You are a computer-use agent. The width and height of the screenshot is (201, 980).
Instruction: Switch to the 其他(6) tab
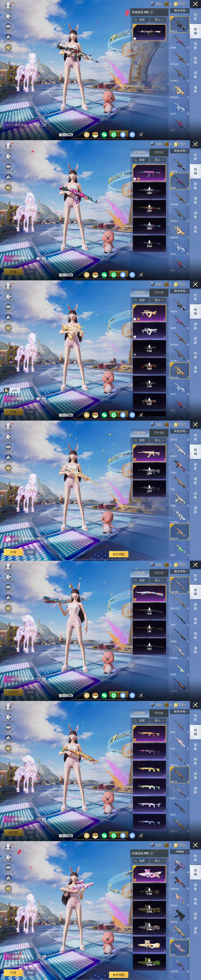pyautogui.click(x=159, y=713)
